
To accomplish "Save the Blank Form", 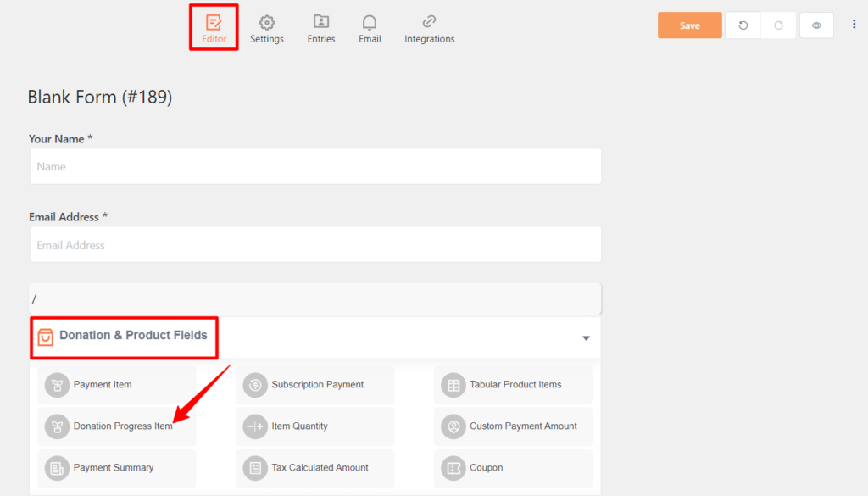I will tap(689, 25).
